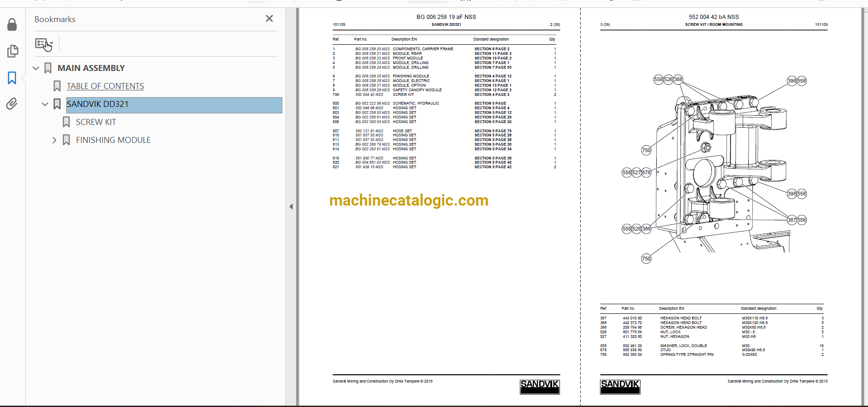This screenshot has height=407, width=868.
Task: Click 'COMPONENTS, CARRIER FRAME' description text
Action: 423,49
